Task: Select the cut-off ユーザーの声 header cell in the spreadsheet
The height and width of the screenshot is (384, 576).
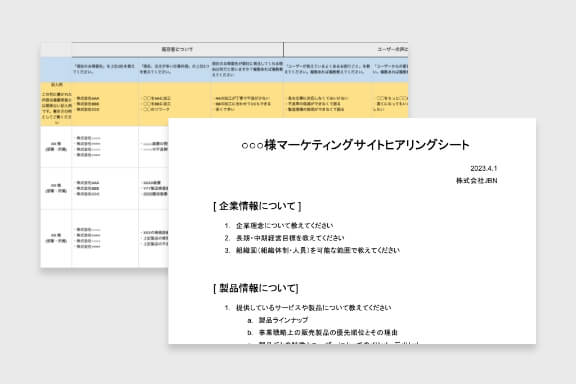Action: 346,49
